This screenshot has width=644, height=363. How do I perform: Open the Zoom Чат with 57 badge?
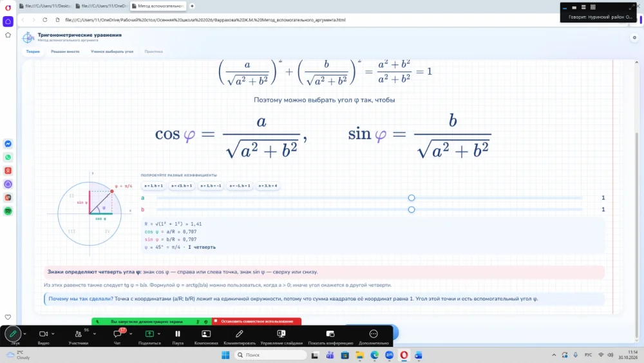[x=117, y=334]
